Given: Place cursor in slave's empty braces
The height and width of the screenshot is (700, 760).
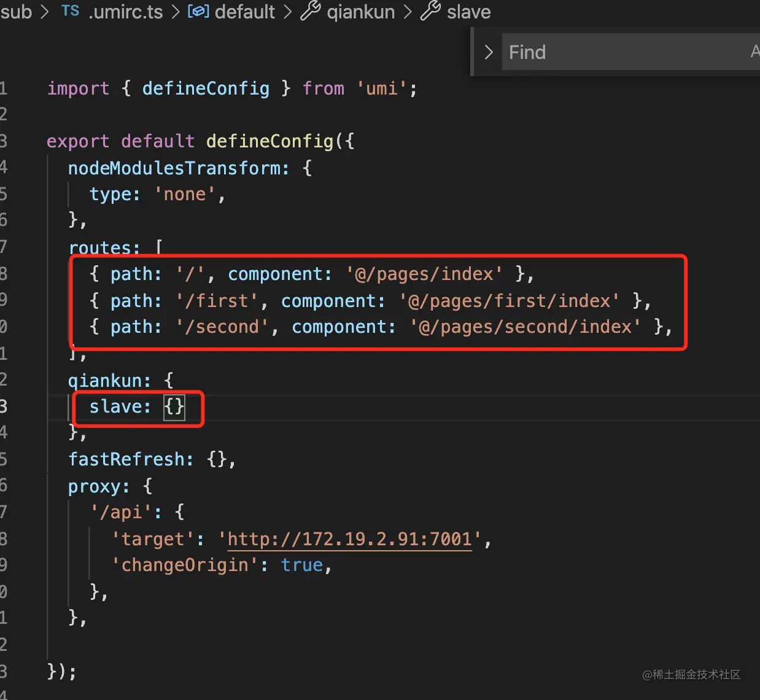Looking at the screenshot, I should (x=174, y=406).
